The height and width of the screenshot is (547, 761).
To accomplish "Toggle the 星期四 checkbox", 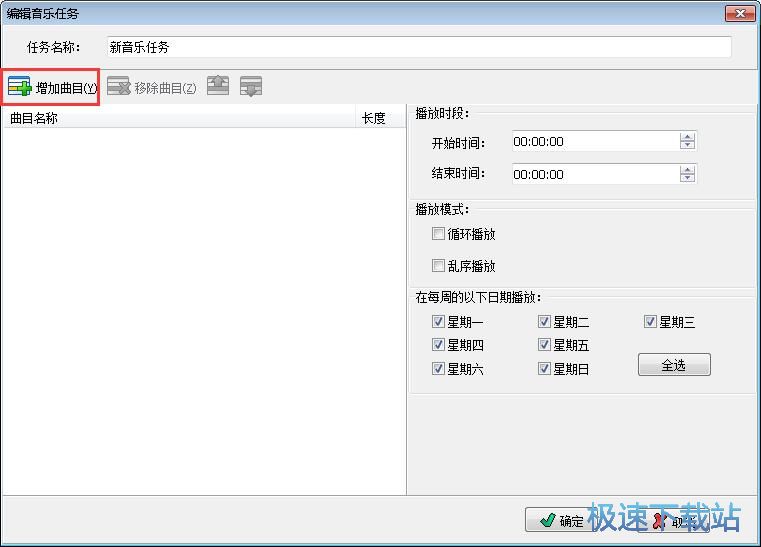I will tap(438, 345).
